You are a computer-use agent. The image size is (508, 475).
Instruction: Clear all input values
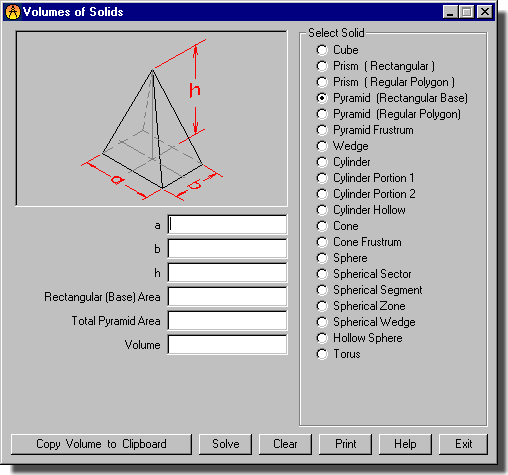click(285, 444)
